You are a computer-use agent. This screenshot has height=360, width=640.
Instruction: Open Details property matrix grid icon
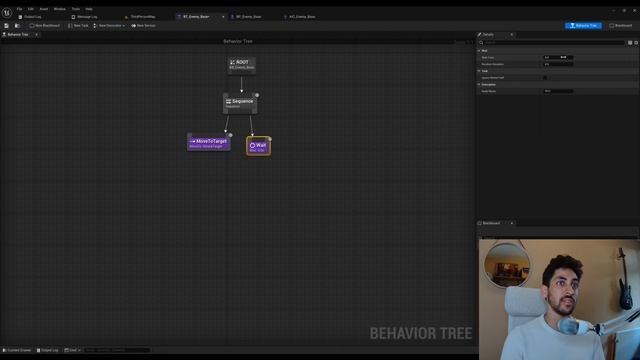630,42
